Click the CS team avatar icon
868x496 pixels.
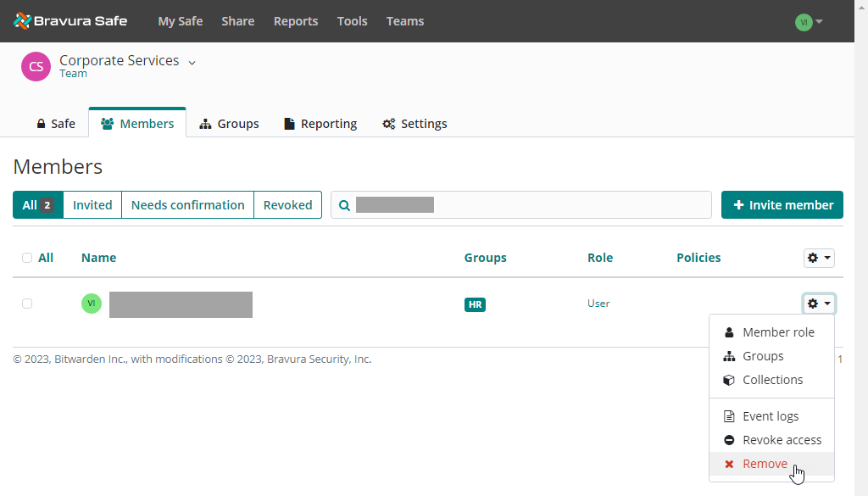36,66
